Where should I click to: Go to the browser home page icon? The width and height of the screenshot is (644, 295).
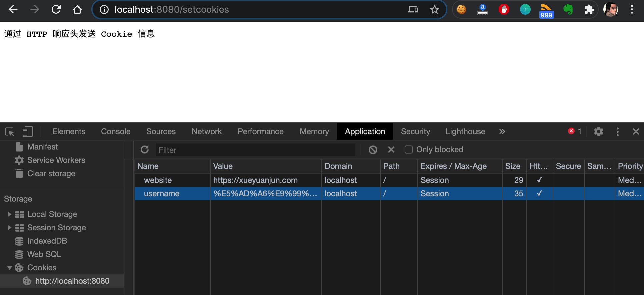(77, 9)
